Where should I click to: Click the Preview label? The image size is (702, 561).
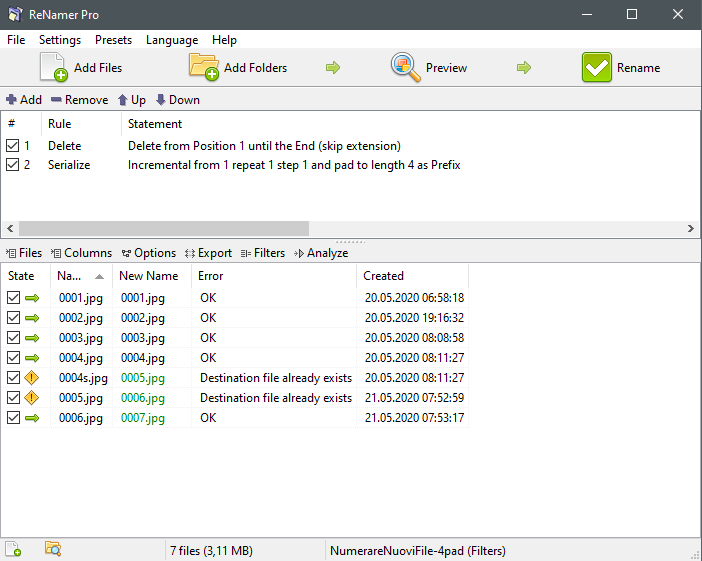point(446,68)
